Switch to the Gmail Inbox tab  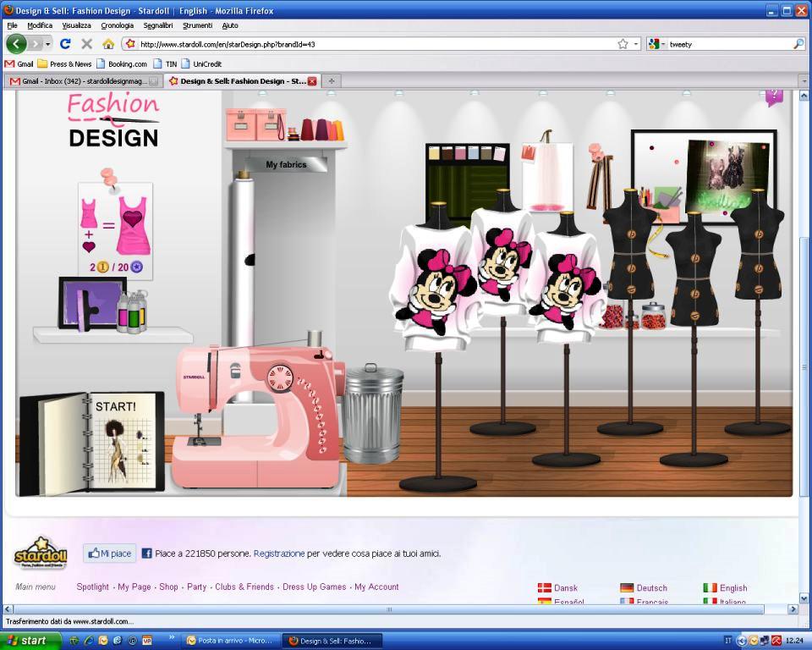click(x=83, y=81)
